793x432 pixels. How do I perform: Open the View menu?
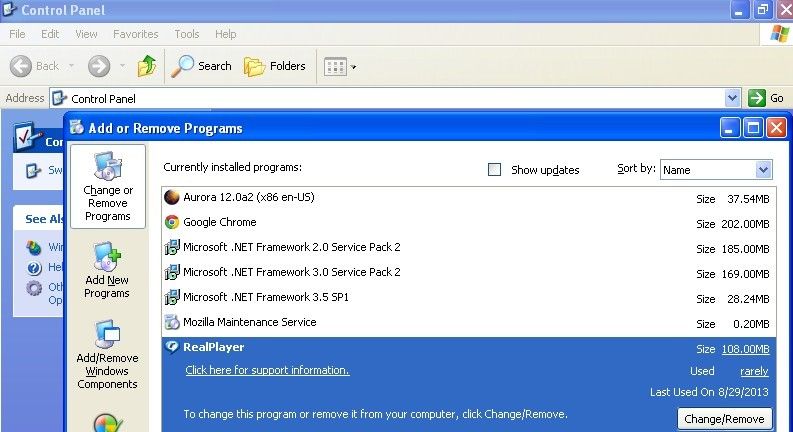point(86,34)
